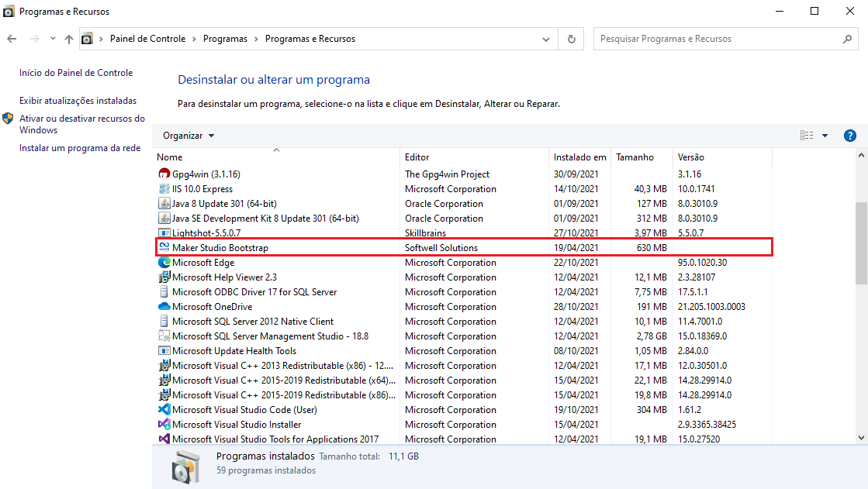The width and height of the screenshot is (868, 489).
Task: Click the Maker Studio Bootstrap icon
Action: [164, 248]
